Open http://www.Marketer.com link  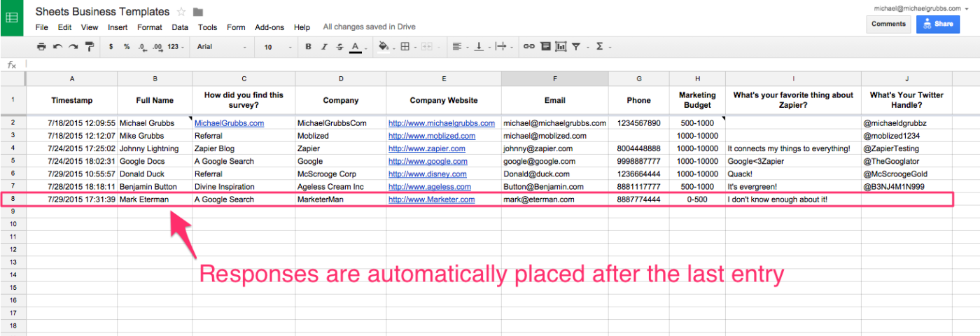point(432,199)
